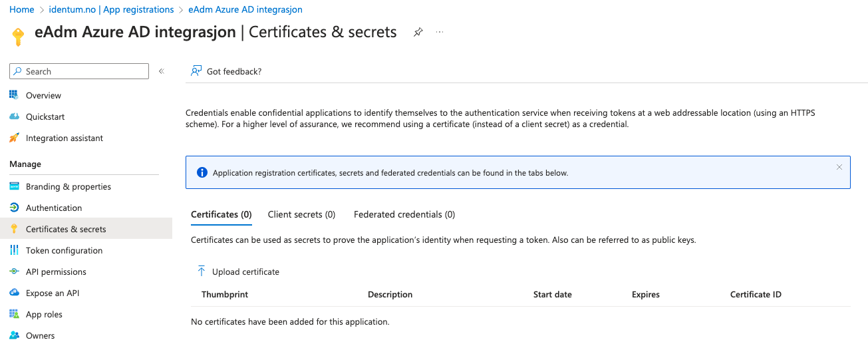
Task: Click the Integration assistant rocket icon
Action: click(14, 138)
